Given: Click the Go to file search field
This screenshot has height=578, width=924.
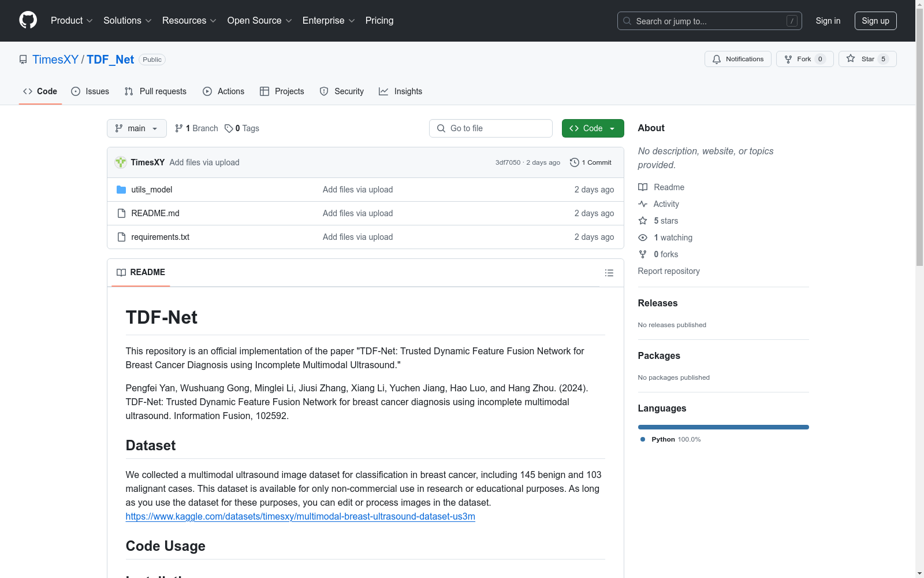Looking at the screenshot, I should (491, 128).
